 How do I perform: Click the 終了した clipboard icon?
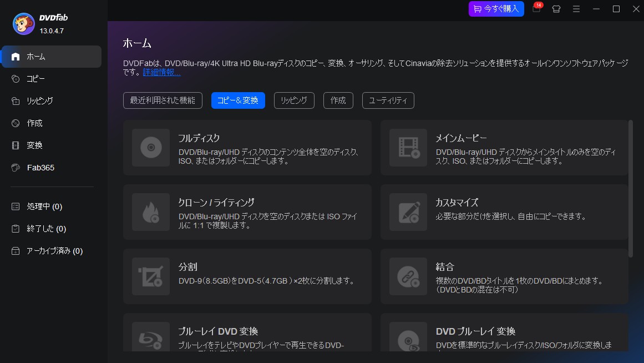click(x=16, y=229)
